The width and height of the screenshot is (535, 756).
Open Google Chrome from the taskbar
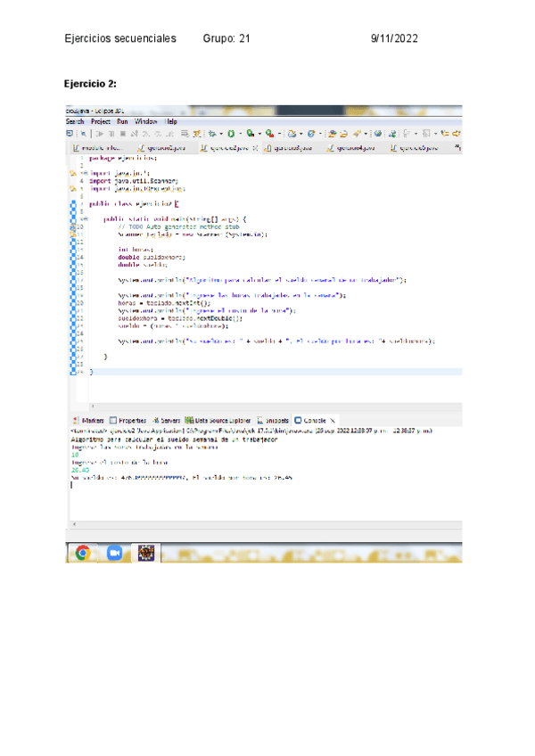[x=82, y=553]
